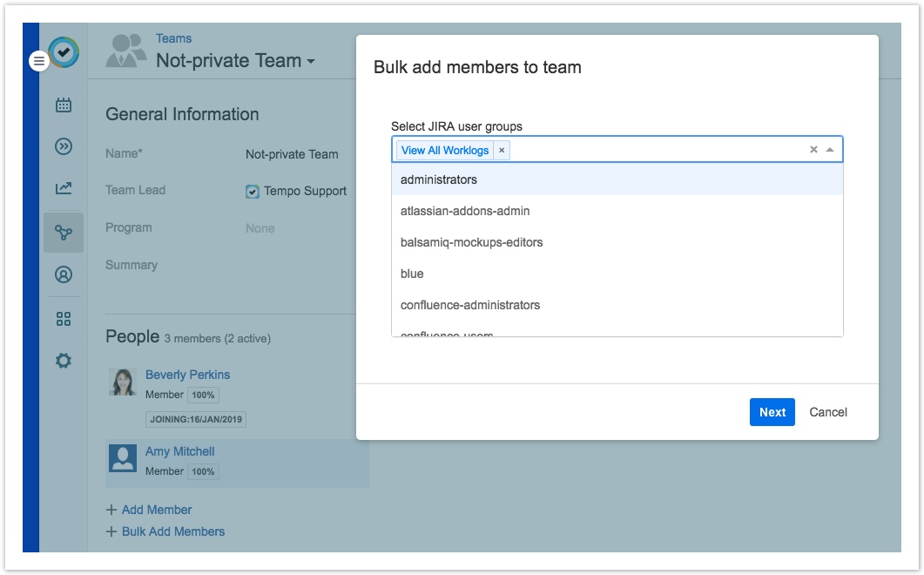The width and height of the screenshot is (924, 575).
Task: Click the apps grid sidebar icon
Action: pyautogui.click(x=64, y=319)
